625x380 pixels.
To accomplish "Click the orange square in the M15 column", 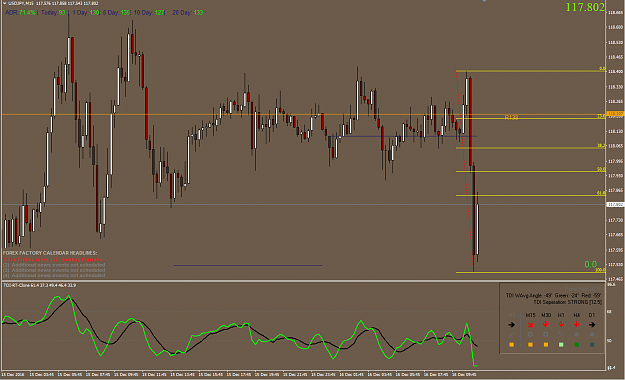I will pos(530,345).
